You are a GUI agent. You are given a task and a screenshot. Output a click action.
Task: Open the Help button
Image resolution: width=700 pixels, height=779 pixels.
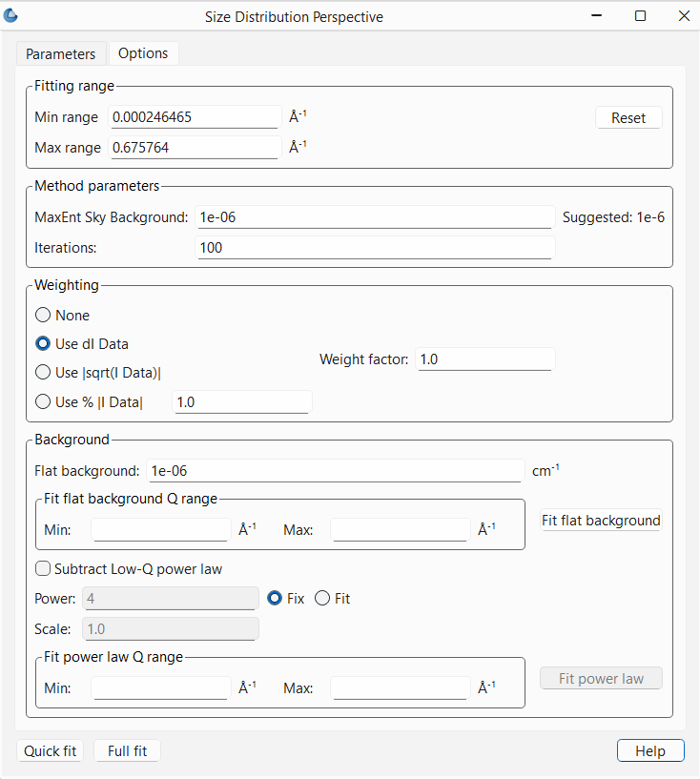click(x=649, y=751)
